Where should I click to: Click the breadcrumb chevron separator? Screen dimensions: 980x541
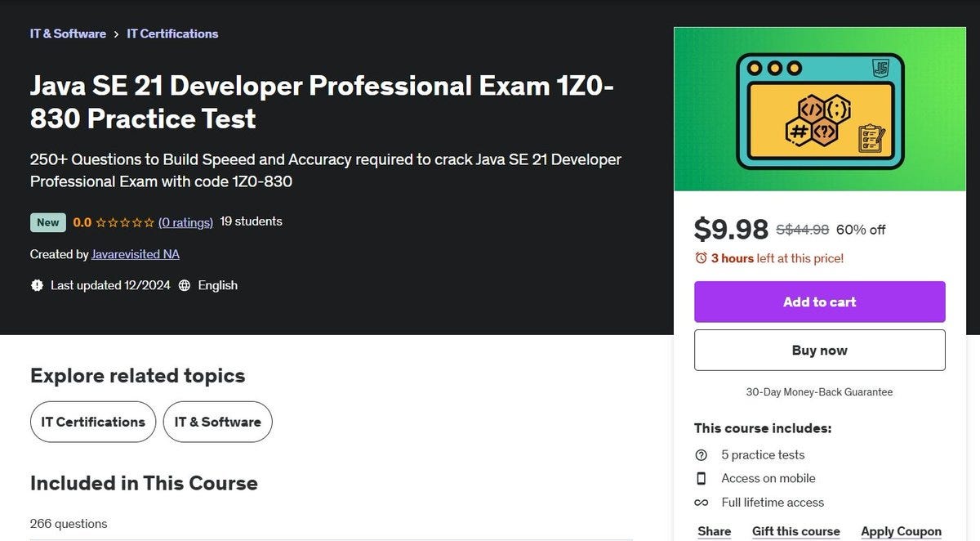117,34
